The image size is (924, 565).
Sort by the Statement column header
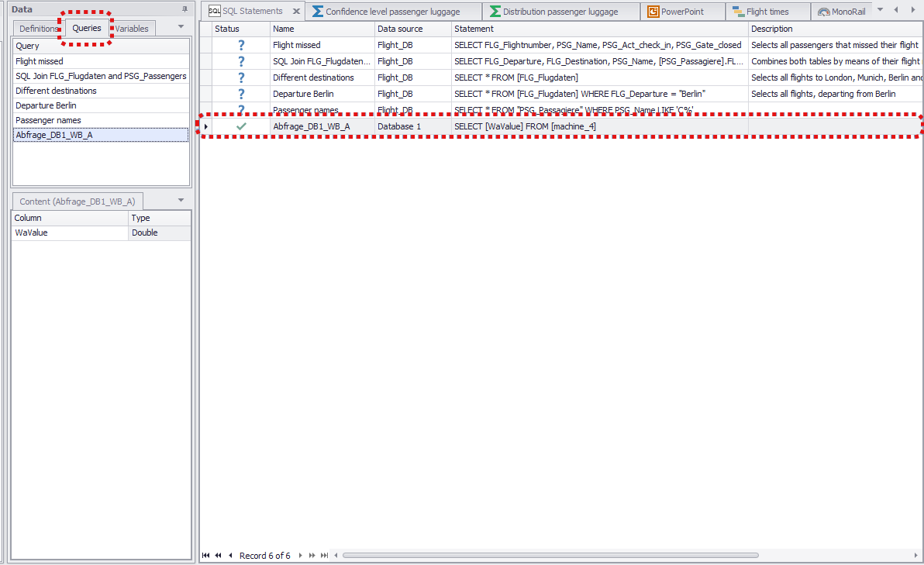(x=600, y=29)
